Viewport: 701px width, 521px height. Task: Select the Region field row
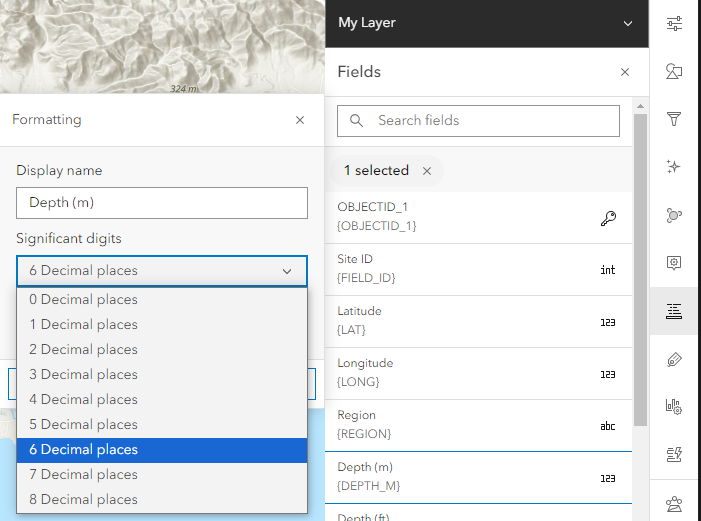tap(478, 425)
